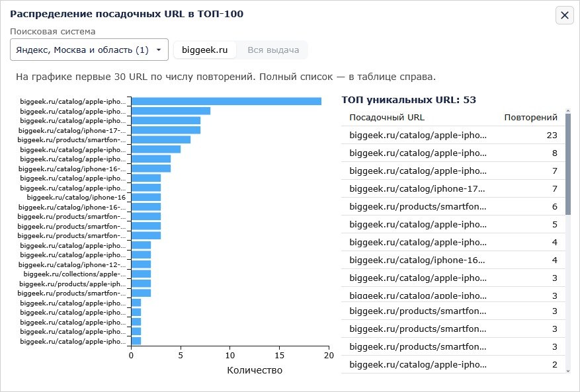Sort by Повторений column header
This screenshot has height=392, width=580.
click(x=530, y=117)
